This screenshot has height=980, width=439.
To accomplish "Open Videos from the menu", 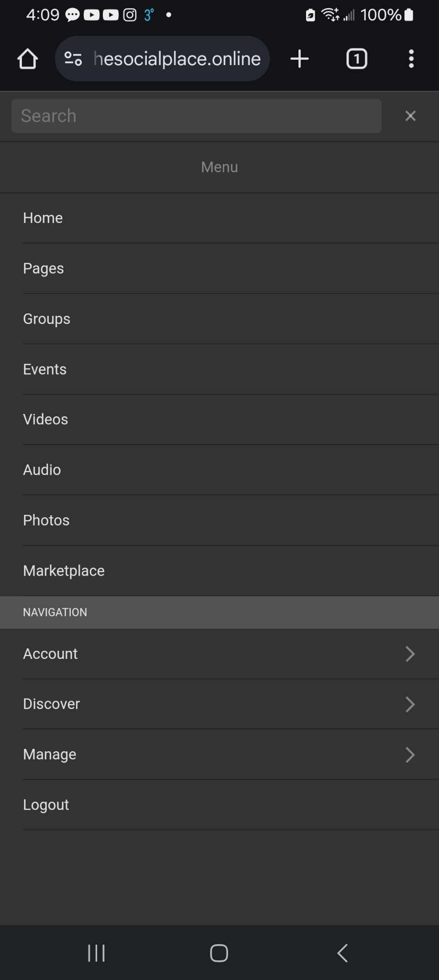I will 45,420.
